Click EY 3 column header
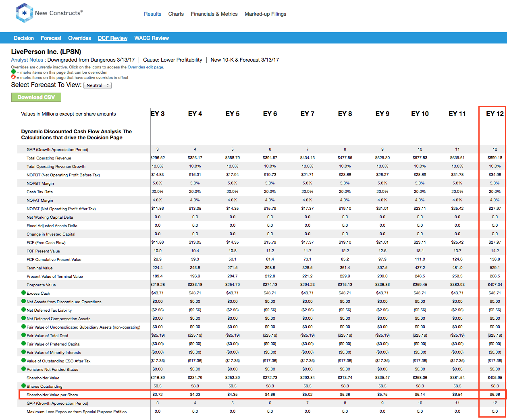Viewport: 507px width, 420px height. click(x=158, y=114)
